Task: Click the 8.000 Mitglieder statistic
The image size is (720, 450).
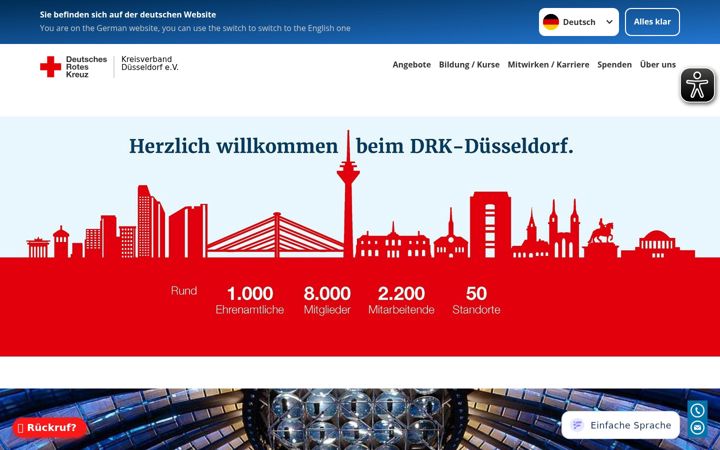Action: (327, 300)
